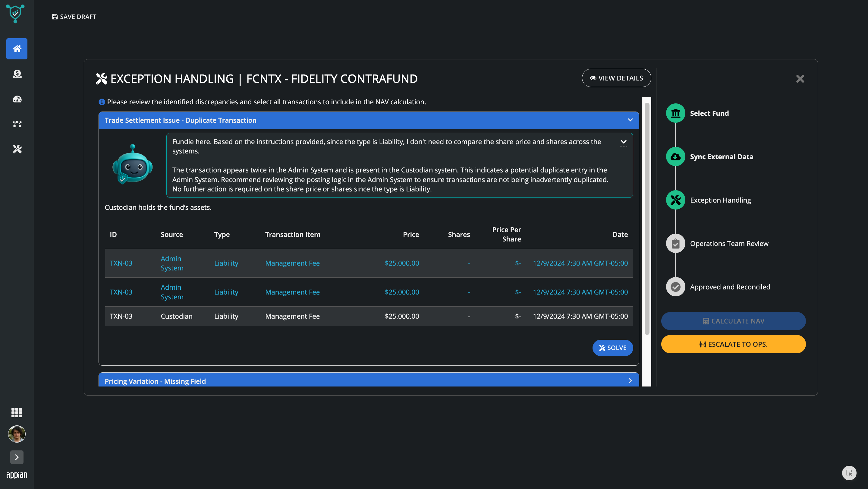Click the info icon before review instructions
Viewport: 868px width, 489px height.
click(102, 102)
